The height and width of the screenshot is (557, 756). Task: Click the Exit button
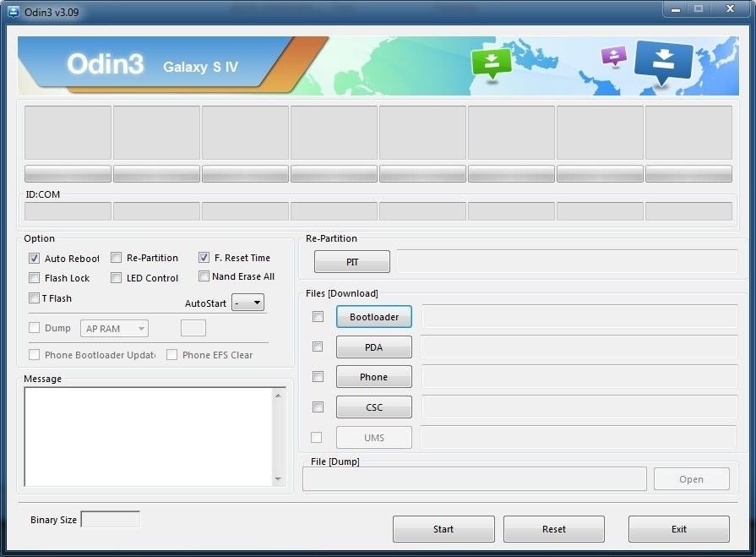[x=679, y=529]
